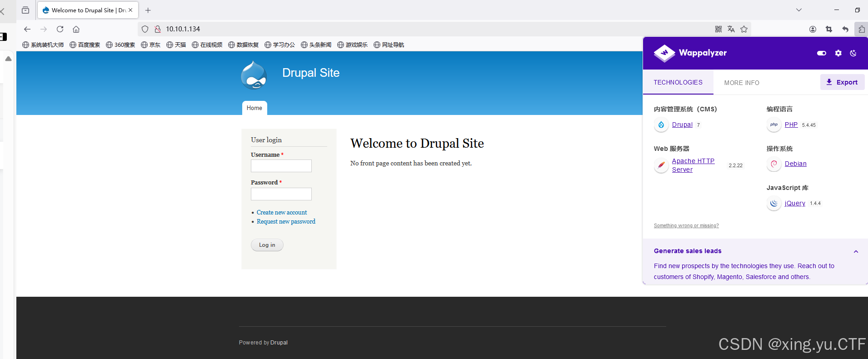Switch Wappalyzer to dark mode moon icon
Screen dimensions: 868x359
pyautogui.click(x=853, y=53)
